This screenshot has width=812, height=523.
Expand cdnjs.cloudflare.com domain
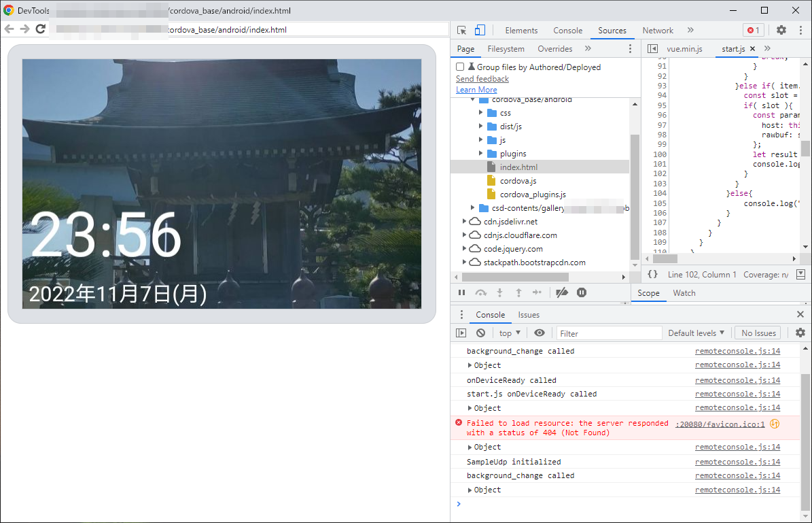point(464,235)
